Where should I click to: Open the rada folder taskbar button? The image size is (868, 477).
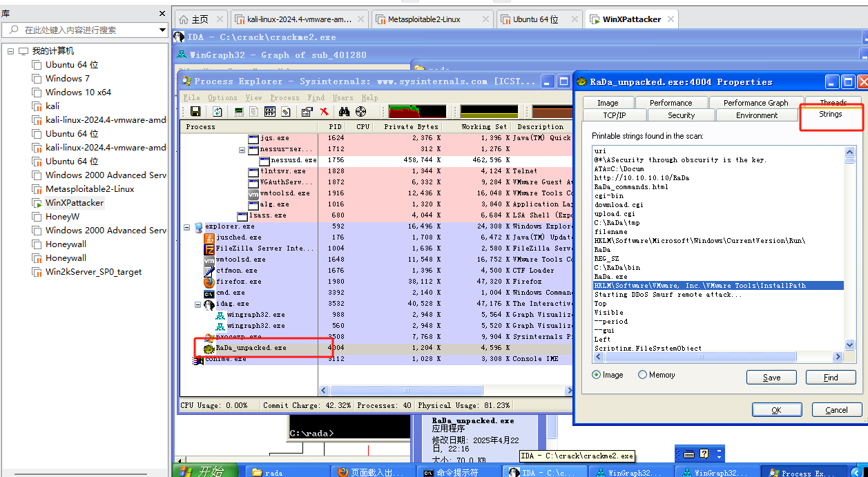click(x=289, y=473)
